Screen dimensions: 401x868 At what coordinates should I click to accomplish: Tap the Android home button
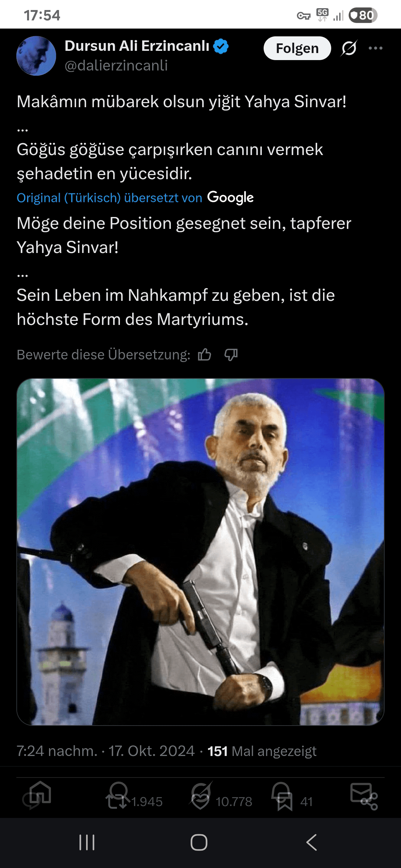tap(199, 842)
